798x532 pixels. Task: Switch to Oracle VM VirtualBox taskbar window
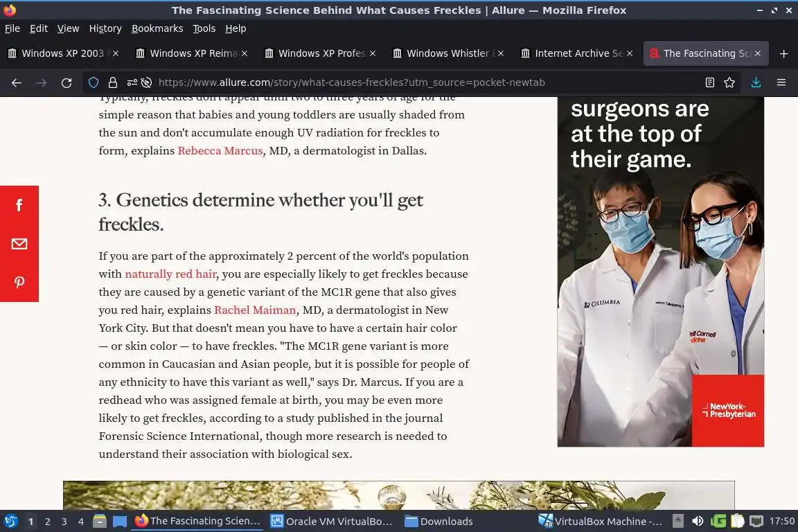click(x=331, y=522)
